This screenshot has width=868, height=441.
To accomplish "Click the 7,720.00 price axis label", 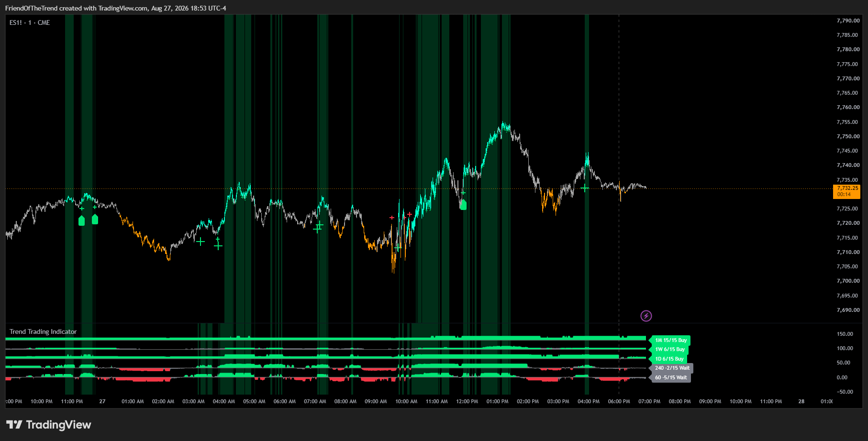I will pyautogui.click(x=848, y=223).
